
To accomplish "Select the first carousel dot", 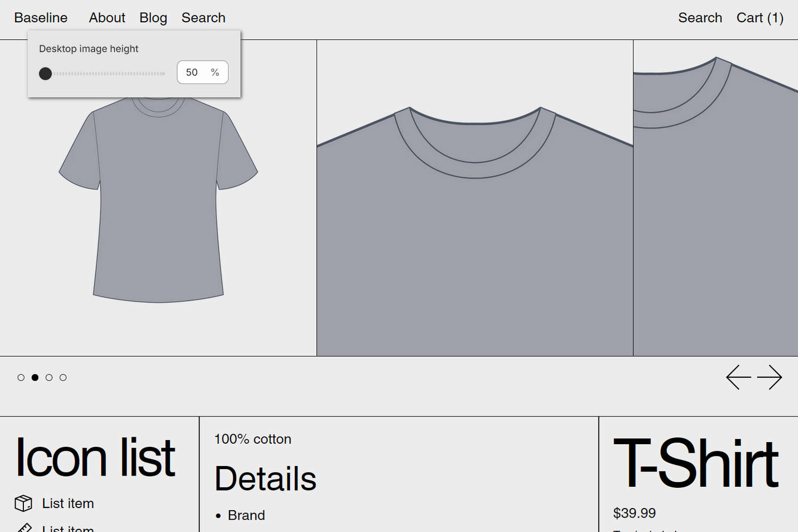I will [x=21, y=377].
